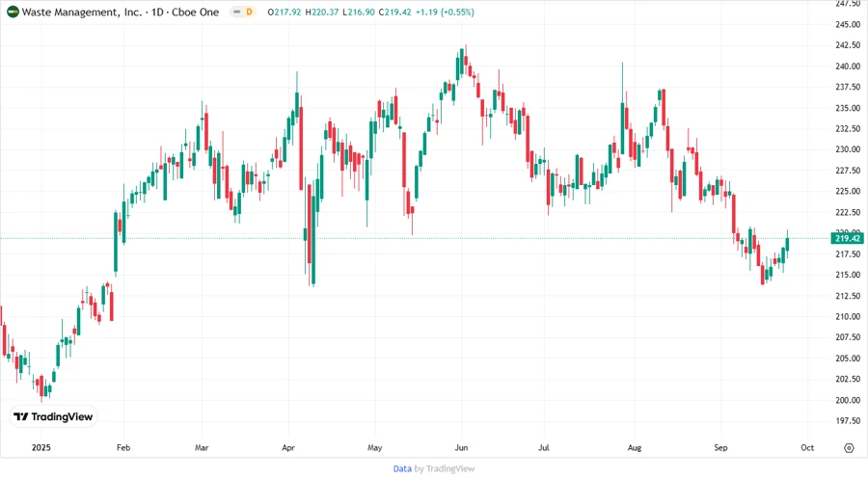Click the Oct label on time axis

(807, 447)
